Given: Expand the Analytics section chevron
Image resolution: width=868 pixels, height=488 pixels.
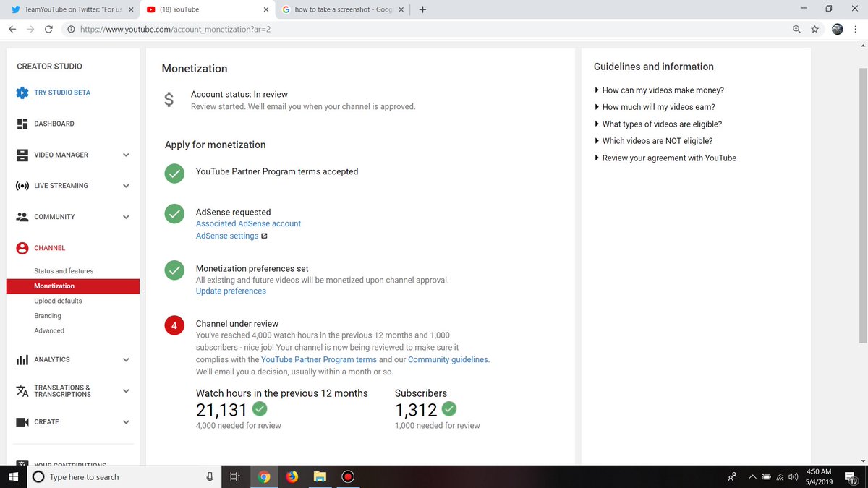Looking at the screenshot, I should (x=126, y=359).
